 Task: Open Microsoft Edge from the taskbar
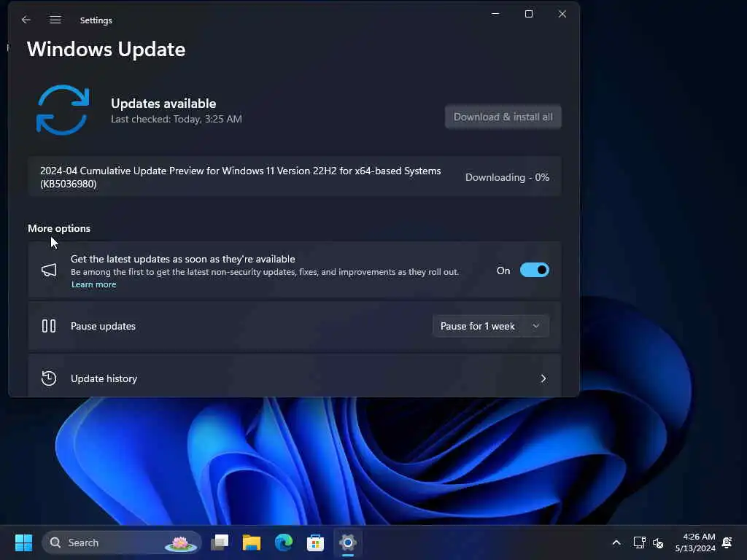284,542
